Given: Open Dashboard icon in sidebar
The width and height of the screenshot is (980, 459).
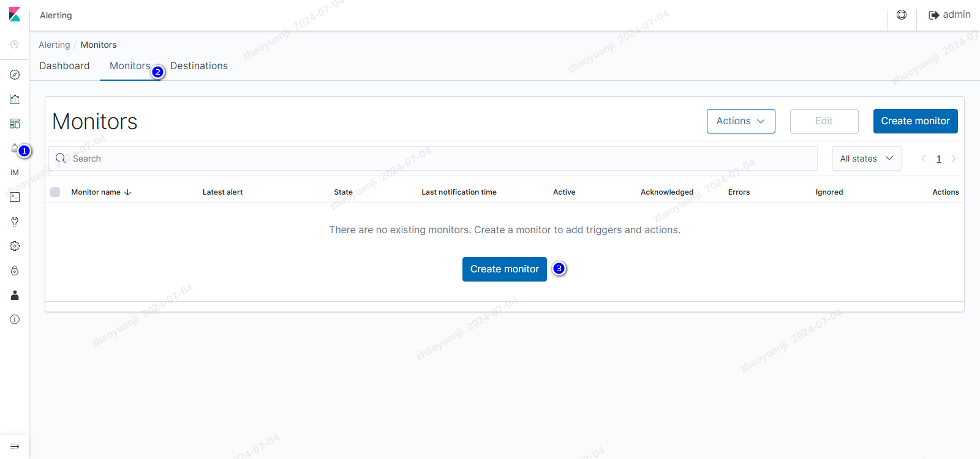Looking at the screenshot, I should coord(15,124).
